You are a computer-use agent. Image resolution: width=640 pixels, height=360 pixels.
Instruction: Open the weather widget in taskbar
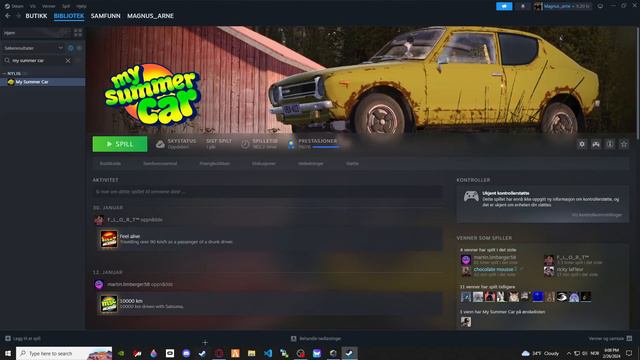pos(540,353)
